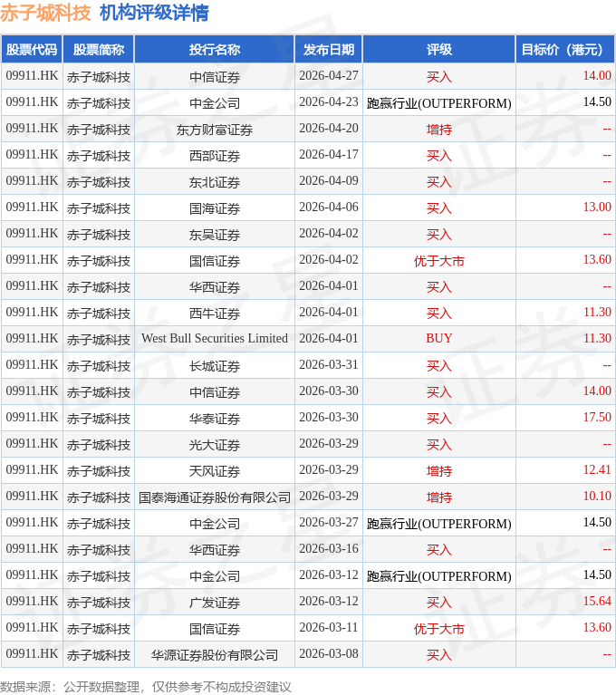Click 国泰海通证券股份有限公司 bank name
This screenshot has width=616, height=695.
tap(215, 497)
